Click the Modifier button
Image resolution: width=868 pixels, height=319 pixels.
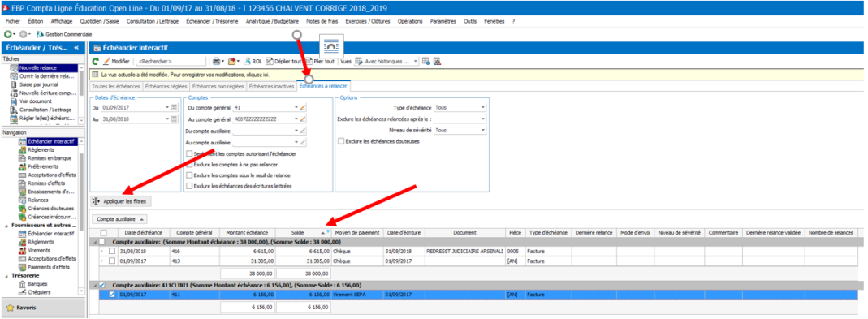point(116,62)
